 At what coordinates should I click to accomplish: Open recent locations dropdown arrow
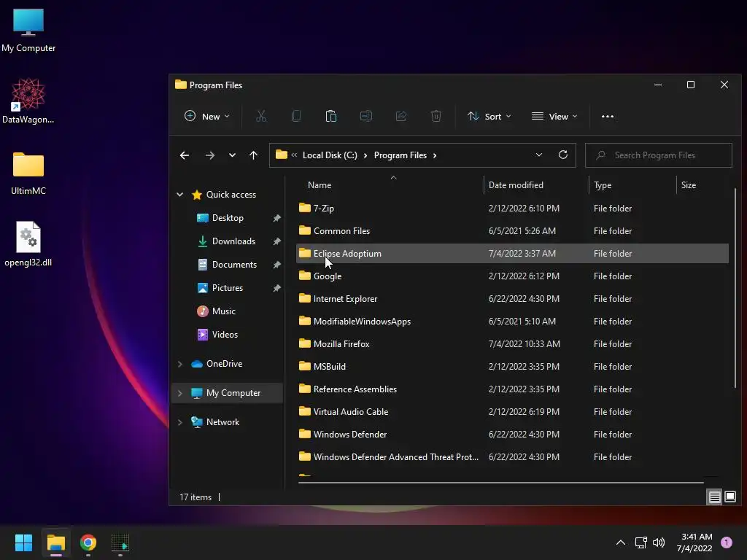tap(232, 155)
